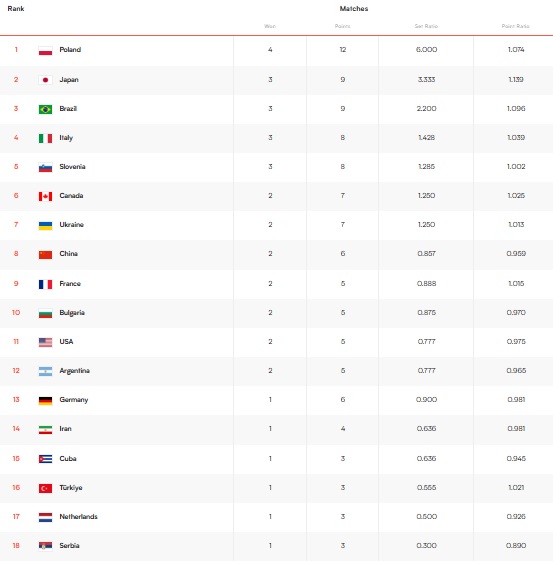Click the Japan flag icon
The image size is (553, 564).
click(45, 80)
